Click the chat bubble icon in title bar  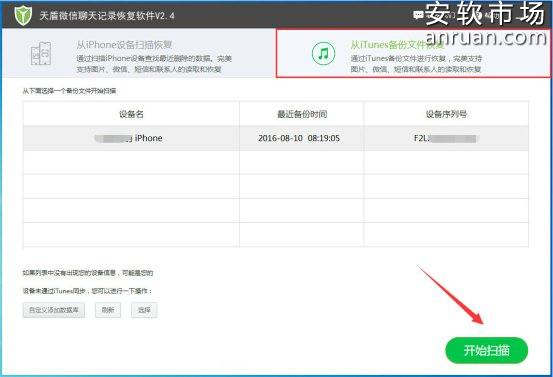click(x=418, y=15)
